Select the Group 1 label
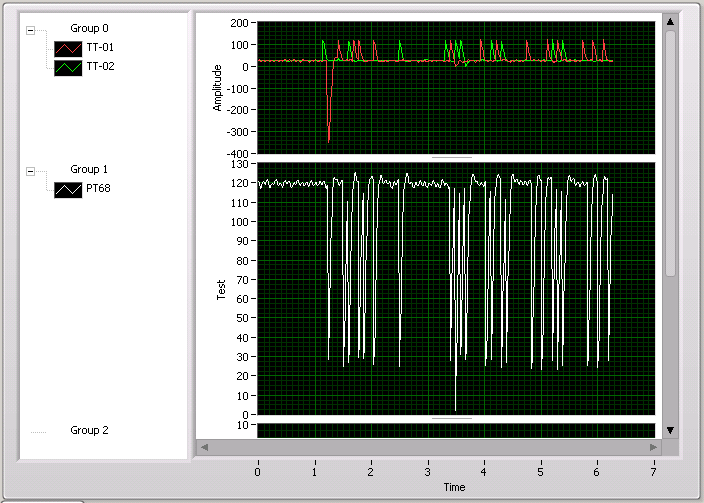 tap(89, 170)
